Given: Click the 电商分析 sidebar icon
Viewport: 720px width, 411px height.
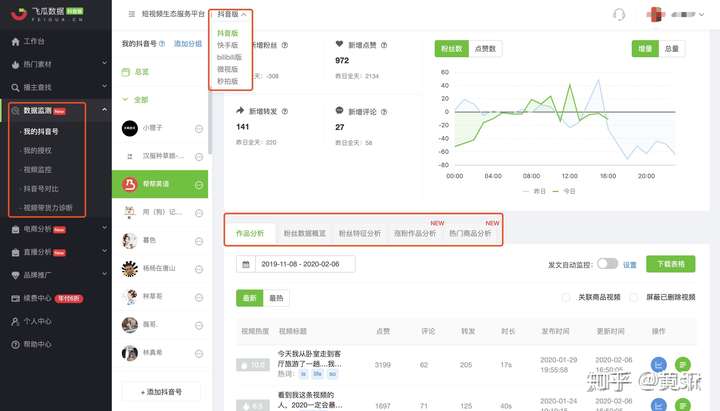Looking at the screenshot, I should point(16,229).
